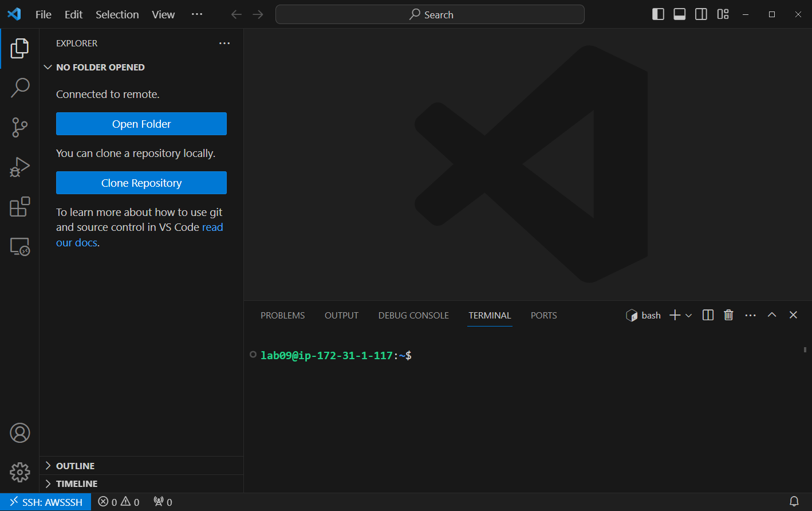Click the forwarded ports status entry
Screen dimensions: 812x511
(x=163, y=502)
